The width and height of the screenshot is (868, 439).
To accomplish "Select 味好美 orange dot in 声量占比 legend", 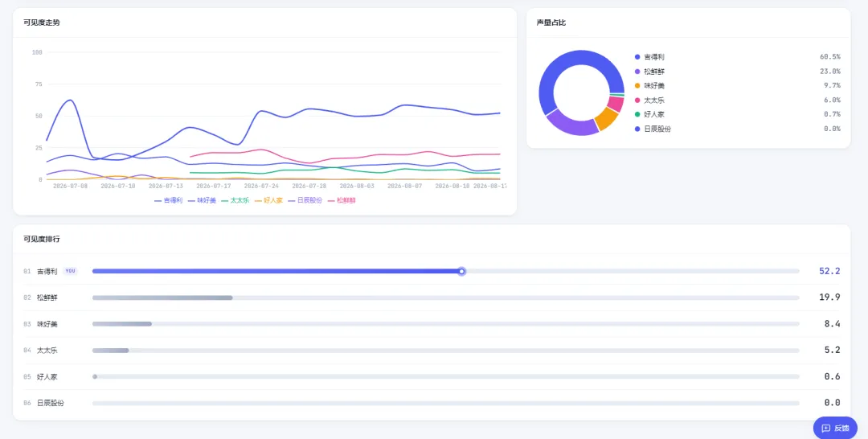I will click(637, 86).
